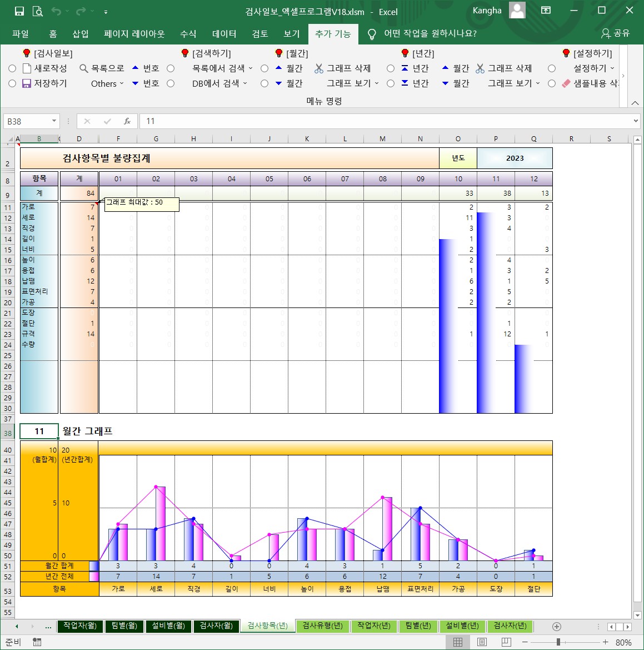Click the Undo arrow icon

tap(56, 11)
